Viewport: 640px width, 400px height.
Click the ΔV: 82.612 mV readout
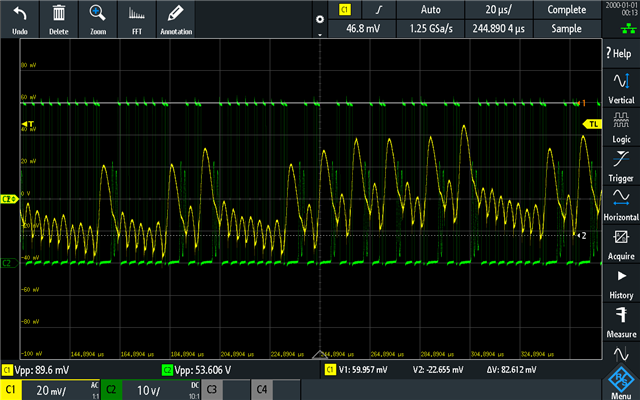[511, 370]
